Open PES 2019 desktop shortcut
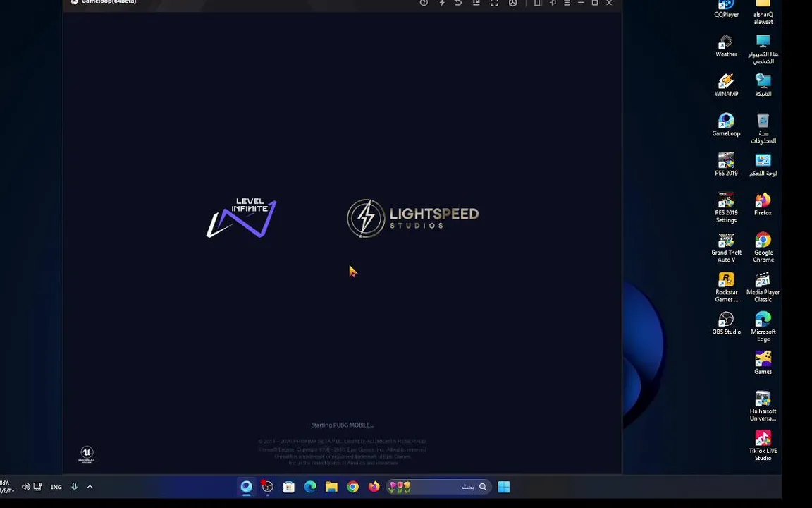 [726, 164]
